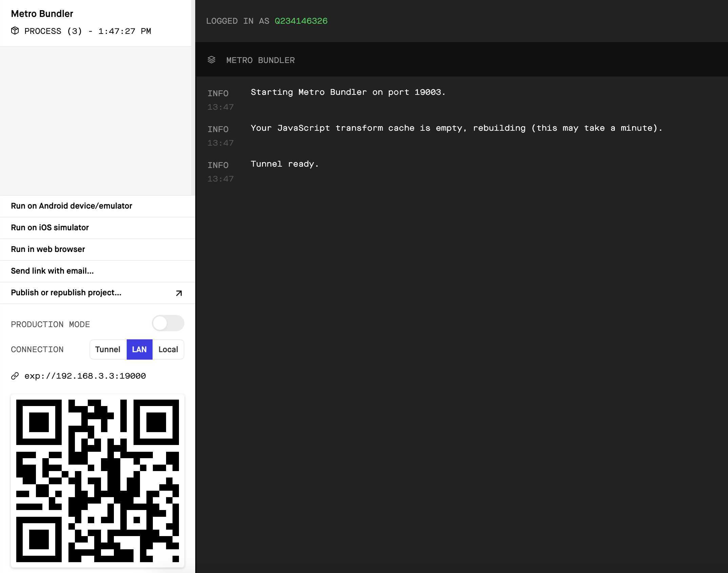Viewport: 728px width, 573px height.
Task: Click the exp://192.168.3.3:19000 address text
Action: [85, 376]
